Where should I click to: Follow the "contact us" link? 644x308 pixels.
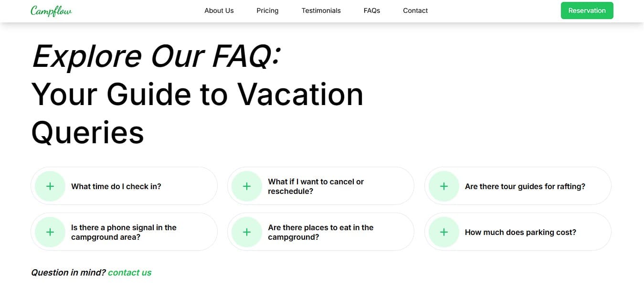point(129,273)
